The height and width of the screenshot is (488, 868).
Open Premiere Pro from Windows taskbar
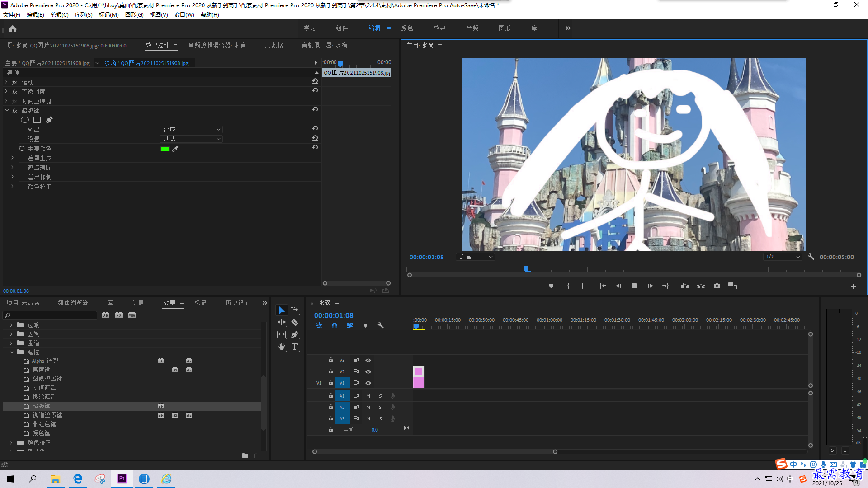(122, 479)
